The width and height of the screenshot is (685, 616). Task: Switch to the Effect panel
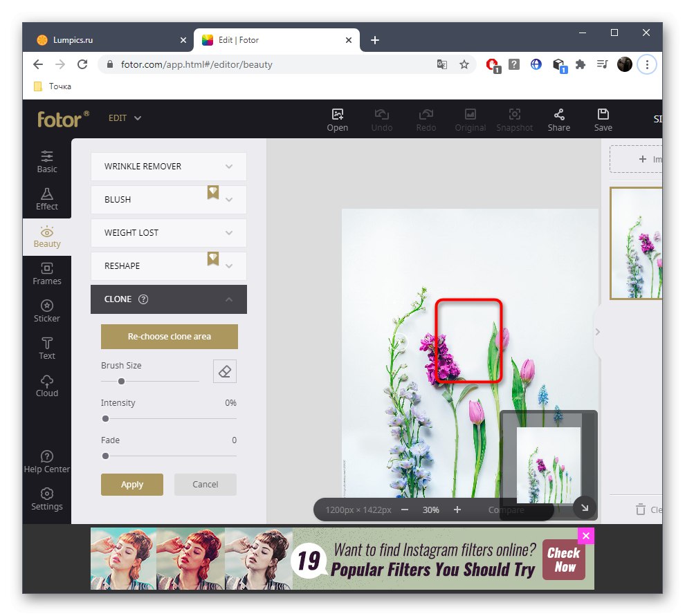click(x=46, y=199)
